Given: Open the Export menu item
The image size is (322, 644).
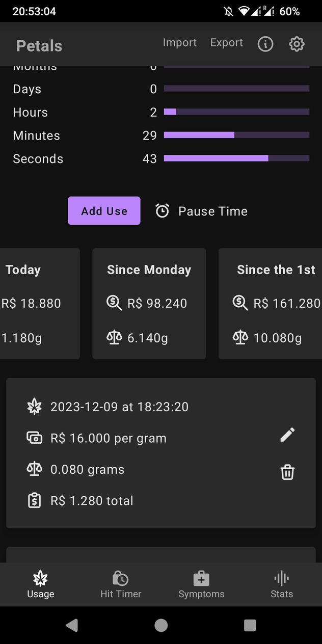Looking at the screenshot, I should tap(226, 43).
